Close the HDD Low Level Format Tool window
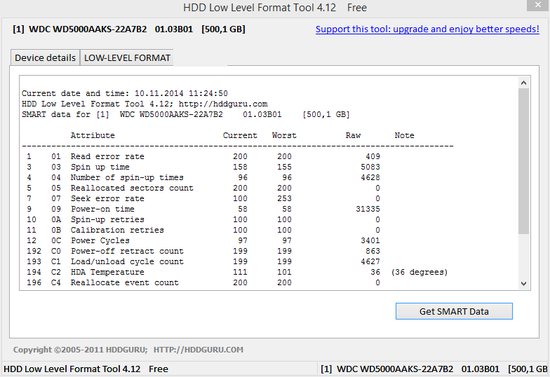 [538, 5]
